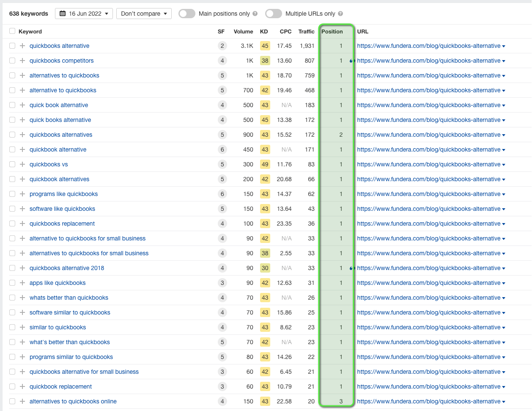
Task: Open the URL caret in the 'quickbooks competitors' row
Action: point(504,61)
